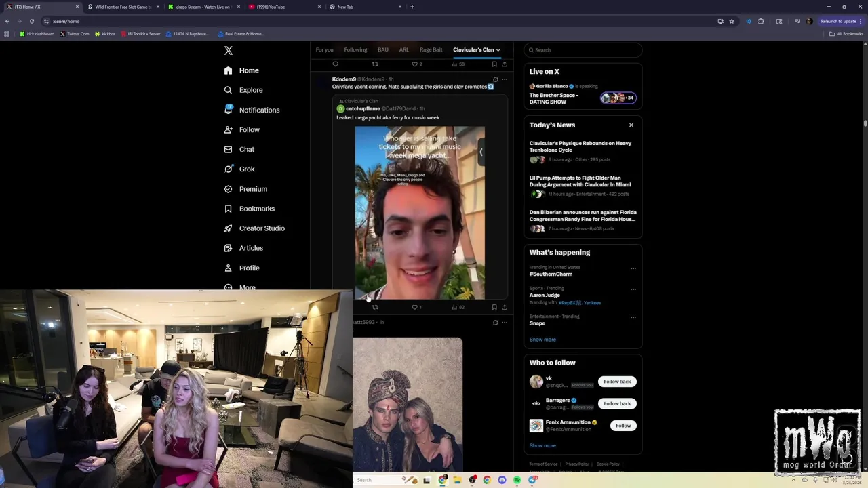Open Premium from the sidebar
Viewport: 868px width, 488px height.
(x=245, y=189)
